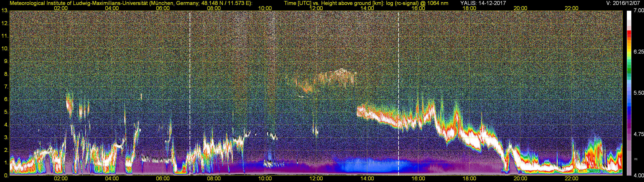644x182 pixels.
Task: Click the 9 km height axis label
Action: (x=6, y=61)
